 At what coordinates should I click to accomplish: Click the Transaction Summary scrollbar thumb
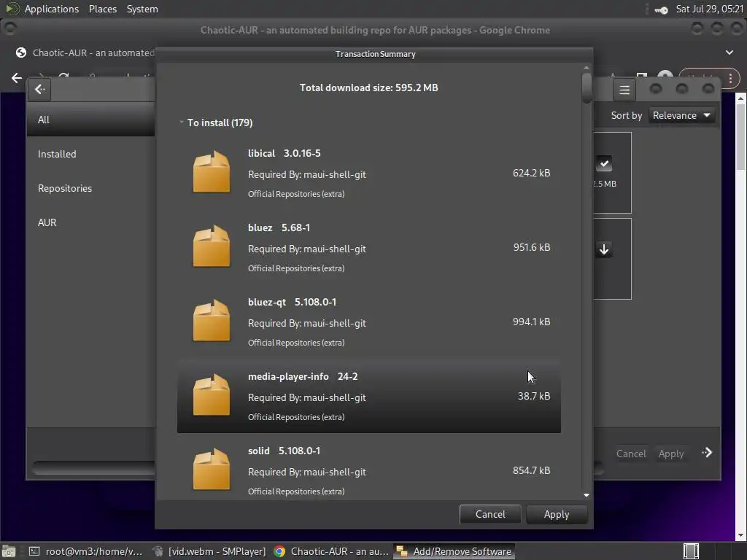(x=587, y=87)
